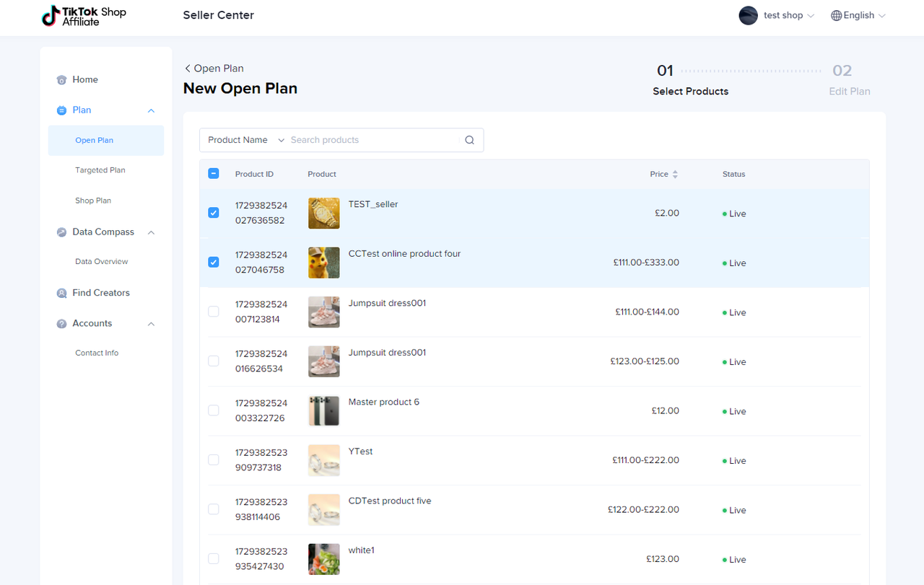924x585 pixels.
Task: Click the white1 product thumbnail
Action: [x=323, y=559]
